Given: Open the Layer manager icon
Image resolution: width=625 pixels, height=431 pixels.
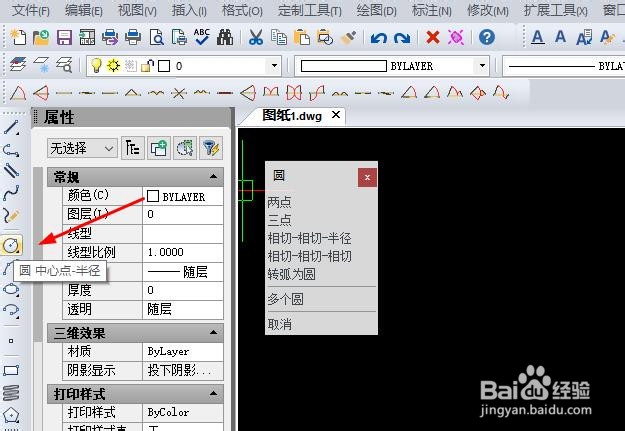Looking at the screenshot, I should pyautogui.click(x=18, y=65).
